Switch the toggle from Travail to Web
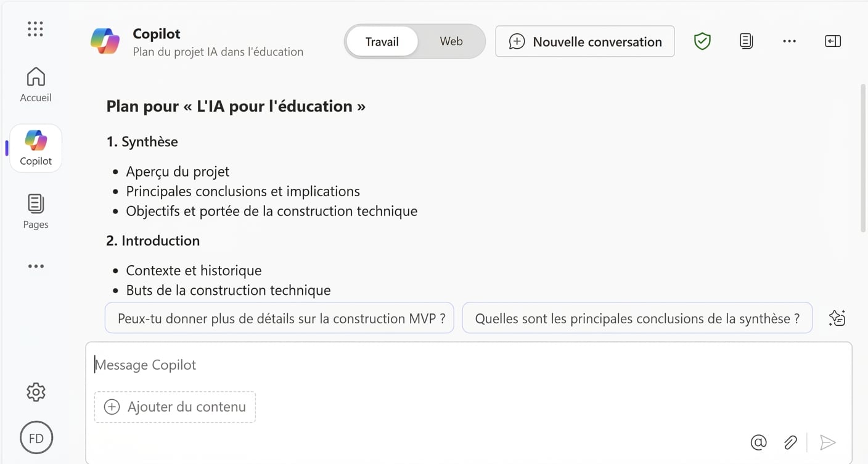The image size is (868, 464). point(451,41)
